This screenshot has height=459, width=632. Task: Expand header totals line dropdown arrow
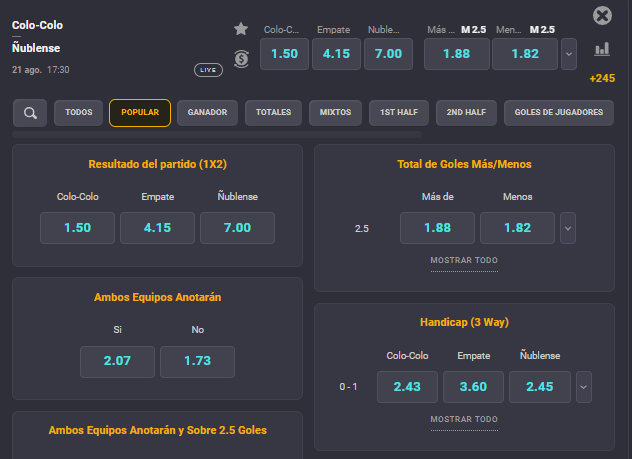pyautogui.click(x=569, y=54)
